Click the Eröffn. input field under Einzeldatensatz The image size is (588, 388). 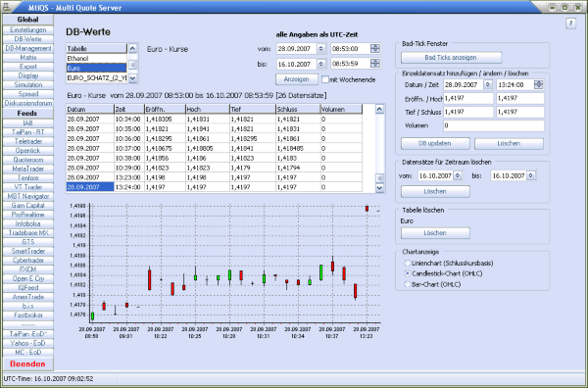(x=468, y=98)
